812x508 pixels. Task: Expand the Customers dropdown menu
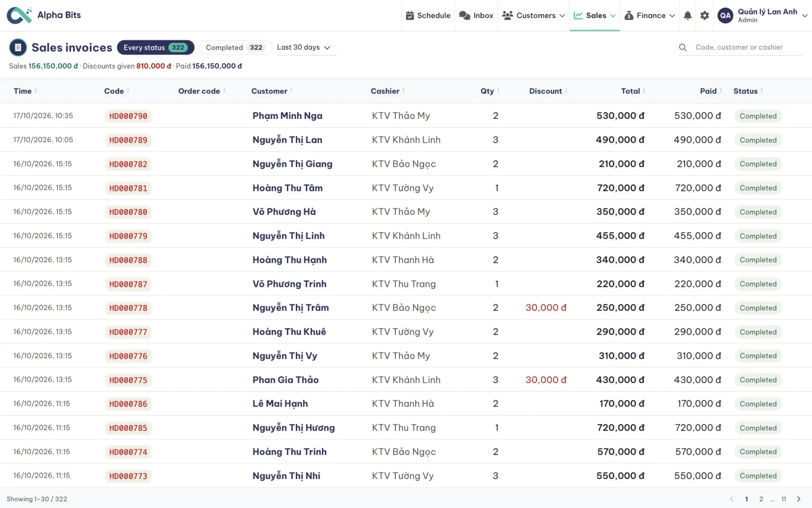pyautogui.click(x=533, y=15)
